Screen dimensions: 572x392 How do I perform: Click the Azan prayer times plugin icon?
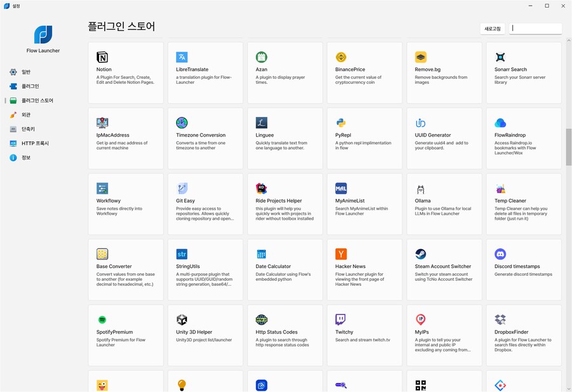(261, 57)
